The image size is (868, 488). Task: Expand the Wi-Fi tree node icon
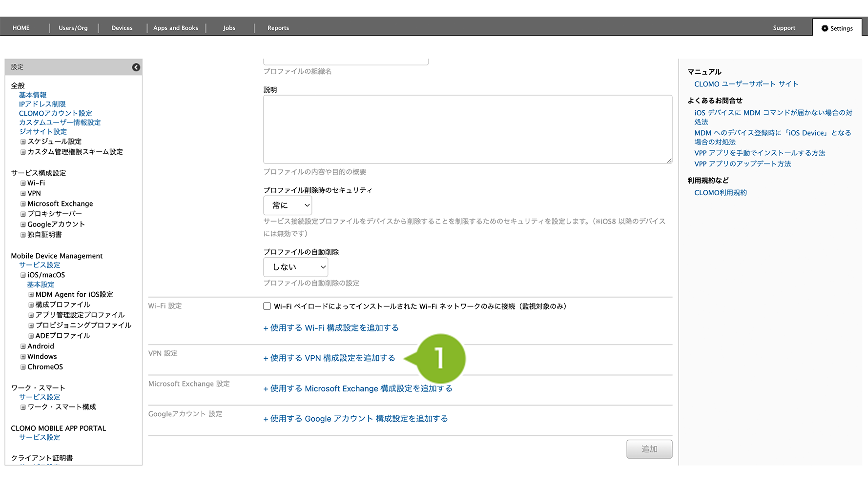pos(23,183)
